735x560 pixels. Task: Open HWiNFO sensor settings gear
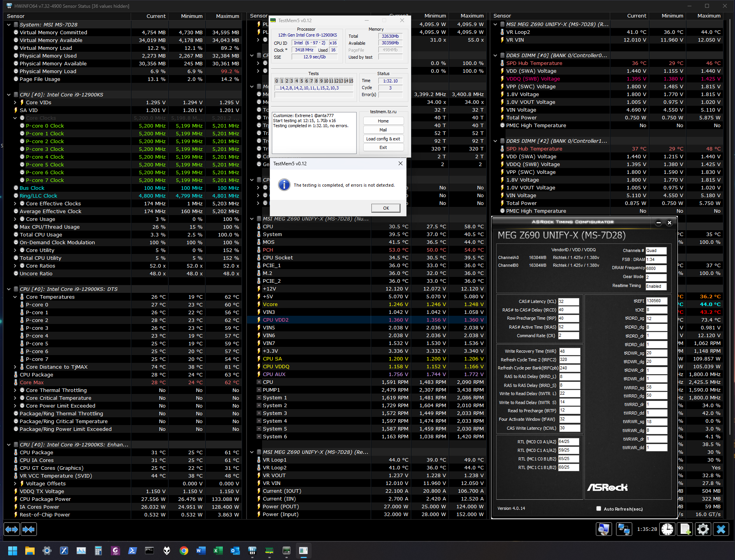pos(703,529)
